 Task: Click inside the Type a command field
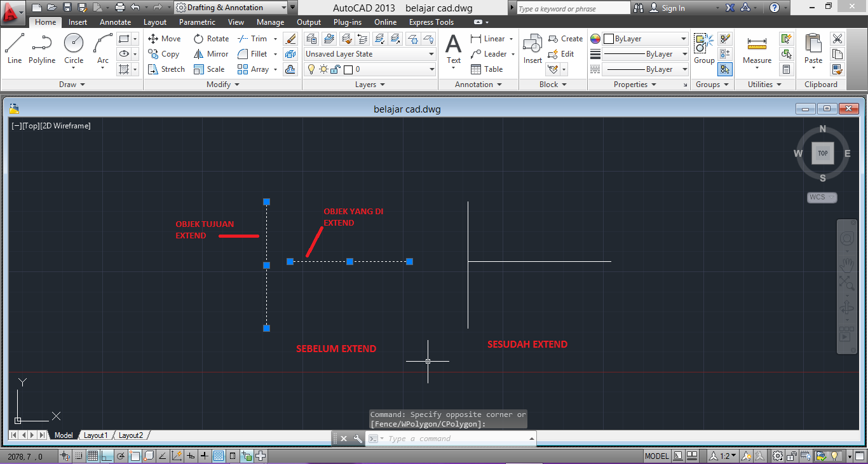445,438
